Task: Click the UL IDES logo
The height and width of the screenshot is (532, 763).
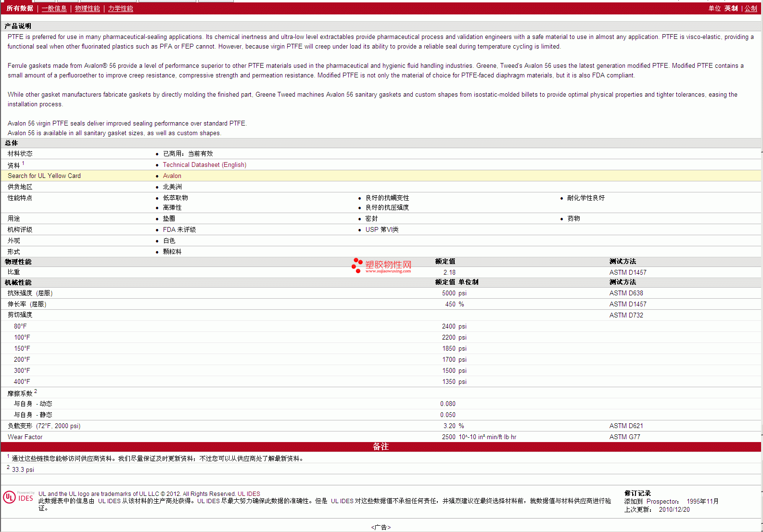Action: [x=18, y=497]
